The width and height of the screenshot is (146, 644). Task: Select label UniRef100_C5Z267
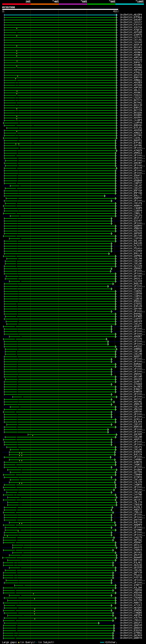pyautogui.click(x=131, y=98)
